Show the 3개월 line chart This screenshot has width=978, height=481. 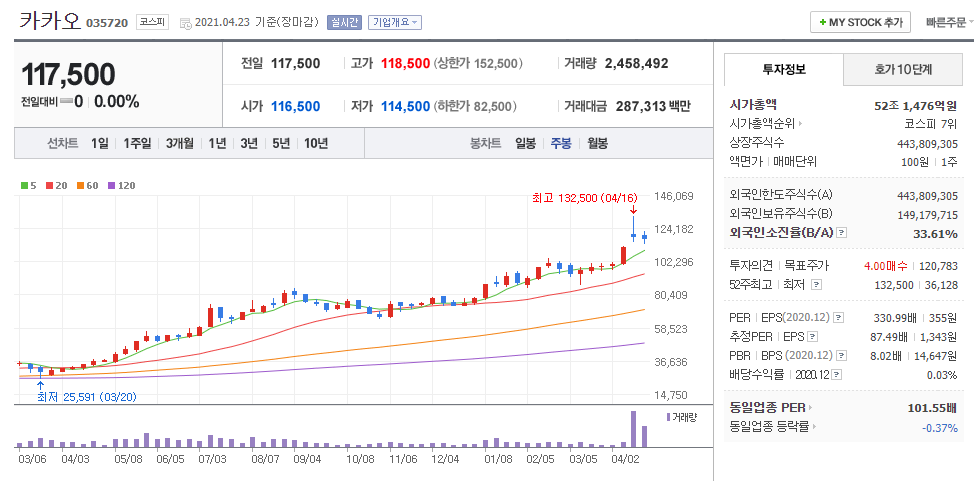[x=180, y=143]
